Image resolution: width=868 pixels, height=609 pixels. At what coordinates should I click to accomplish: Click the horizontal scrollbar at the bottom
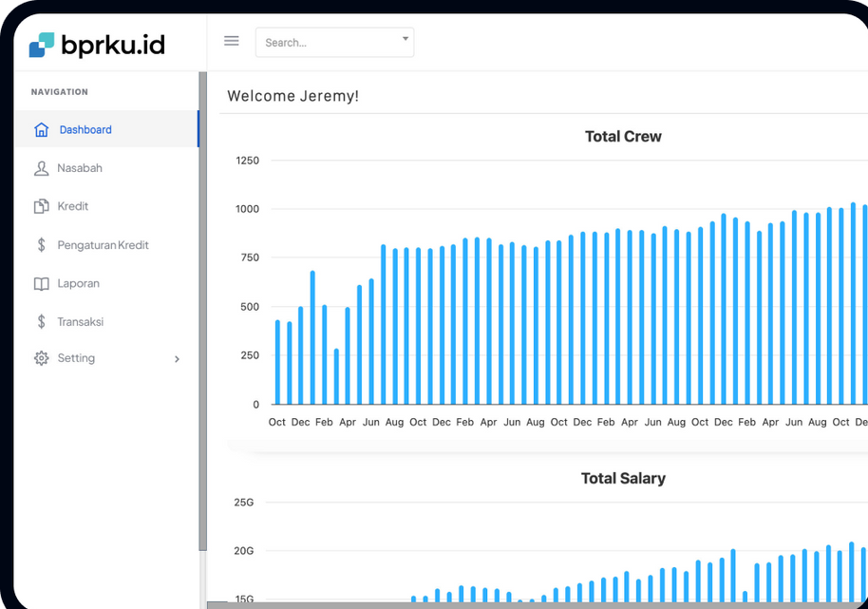(x=537, y=605)
